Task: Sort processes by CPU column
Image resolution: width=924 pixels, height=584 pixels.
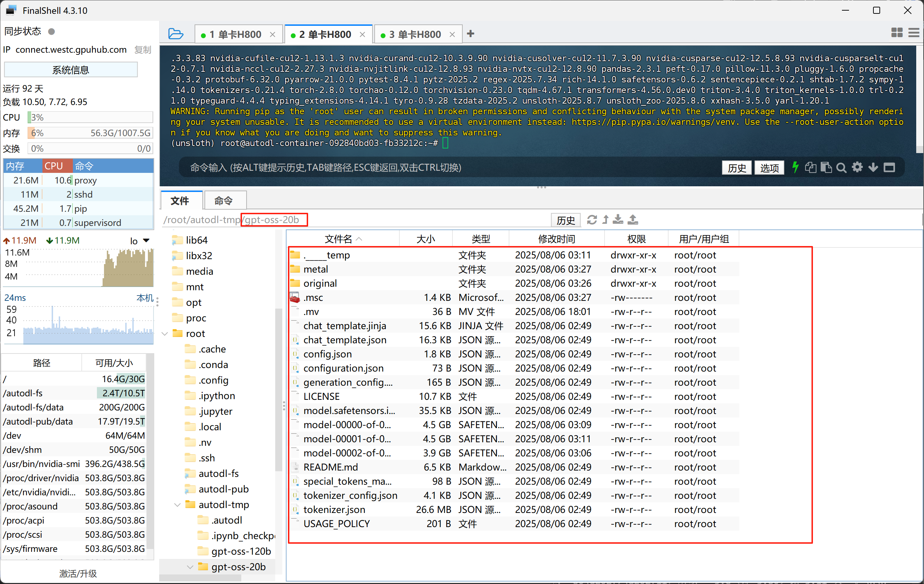Action: (57, 166)
